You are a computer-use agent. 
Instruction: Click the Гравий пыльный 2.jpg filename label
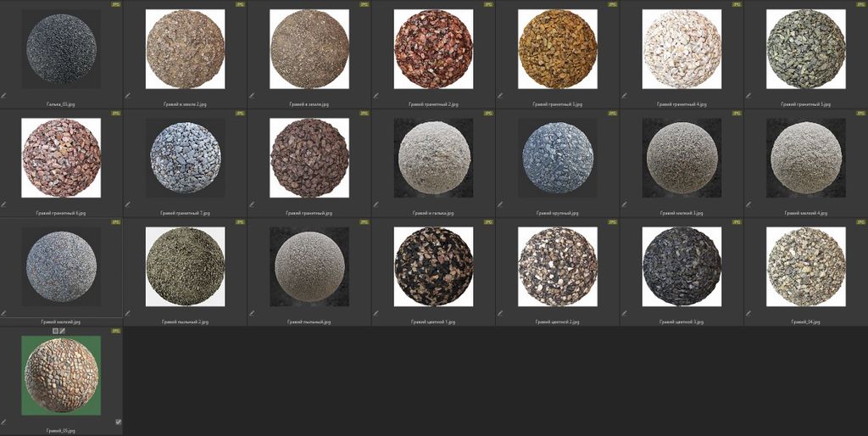click(185, 321)
